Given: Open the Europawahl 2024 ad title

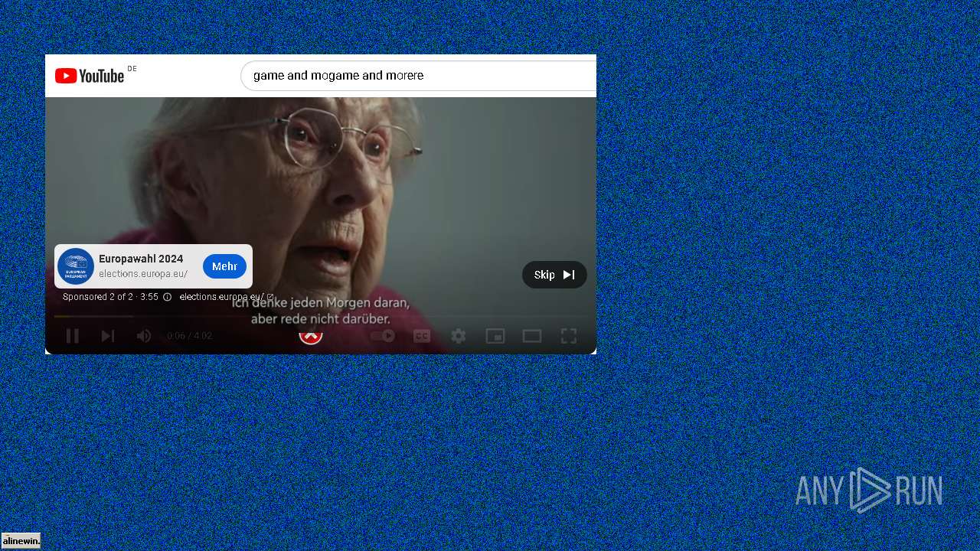Looking at the screenshot, I should pyautogui.click(x=141, y=259).
